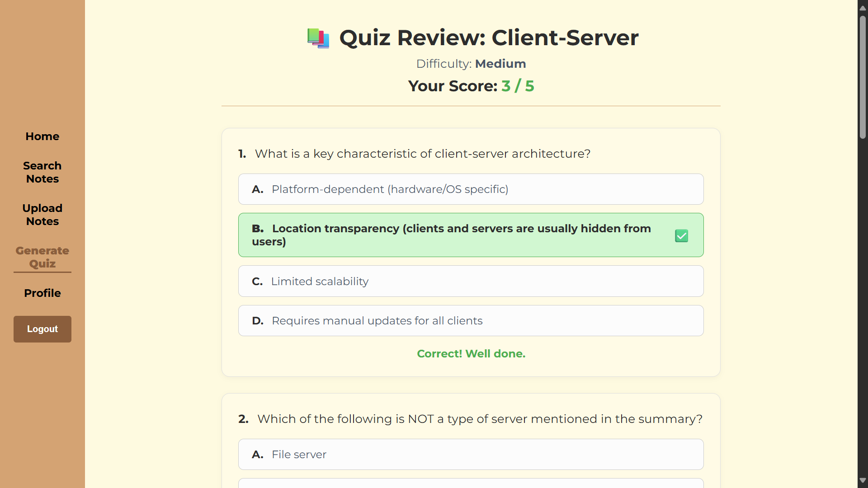Open the Profile page
The width and height of the screenshot is (868, 488).
[42, 293]
